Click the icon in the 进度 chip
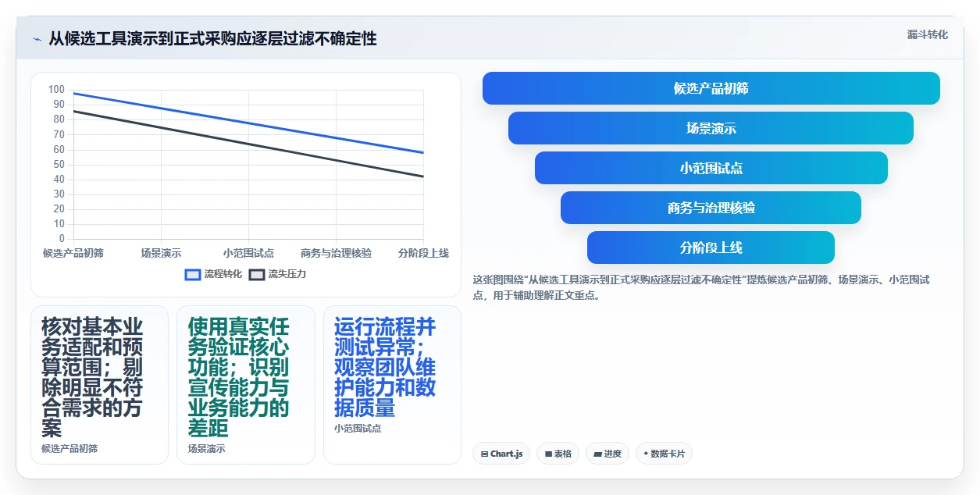 (597, 454)
